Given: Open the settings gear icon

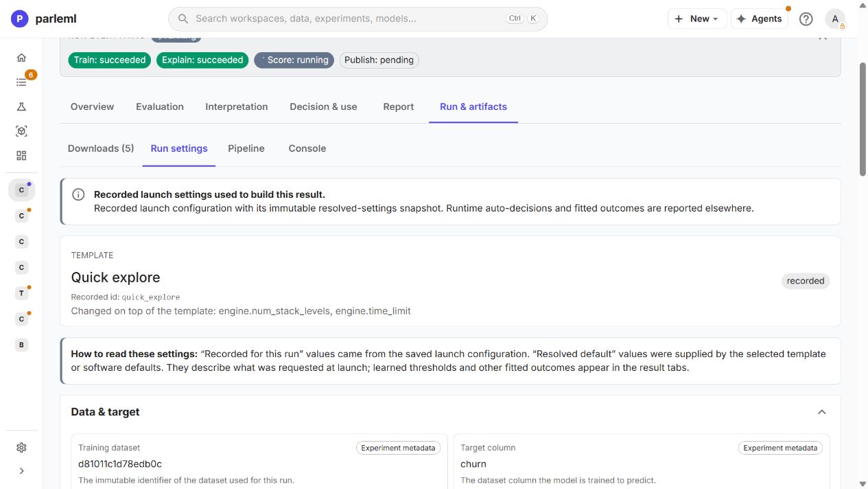Looking at the screenshot, I should (x=21, y=447).
